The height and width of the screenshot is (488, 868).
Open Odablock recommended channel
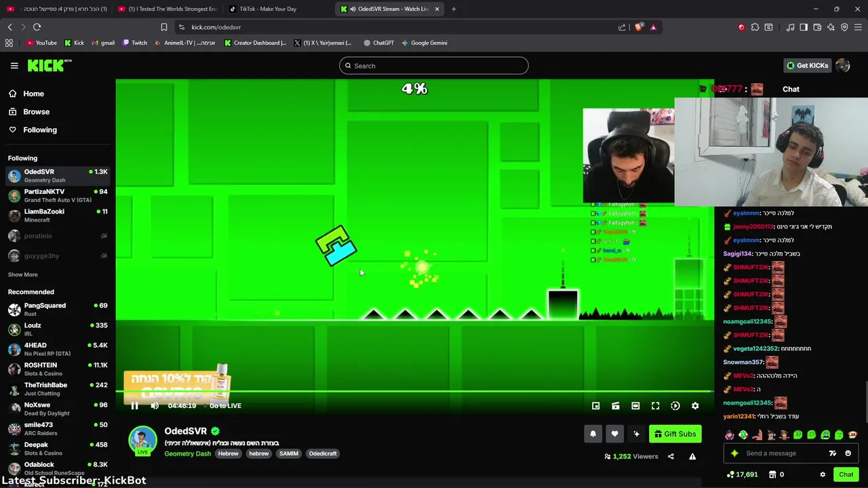58,468
